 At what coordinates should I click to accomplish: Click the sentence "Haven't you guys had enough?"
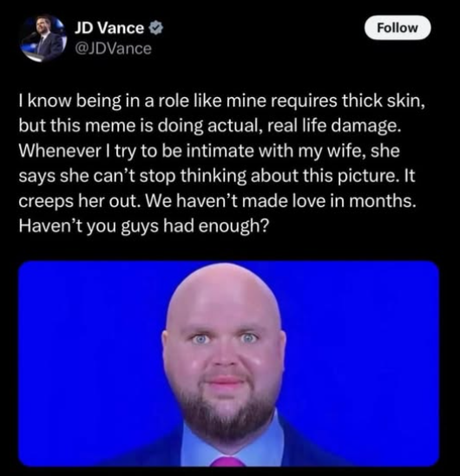pos(144,226)
